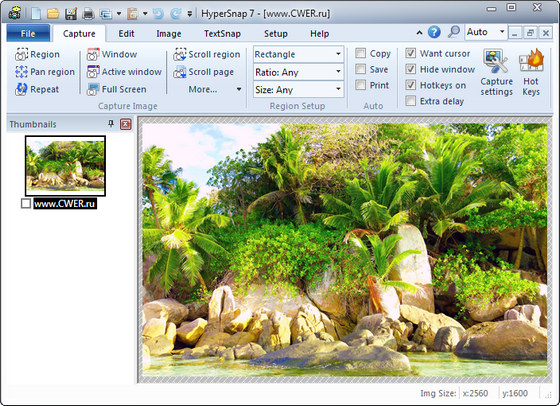
Task: Open the Hot Keys configuration
Action: click(531, 73)
